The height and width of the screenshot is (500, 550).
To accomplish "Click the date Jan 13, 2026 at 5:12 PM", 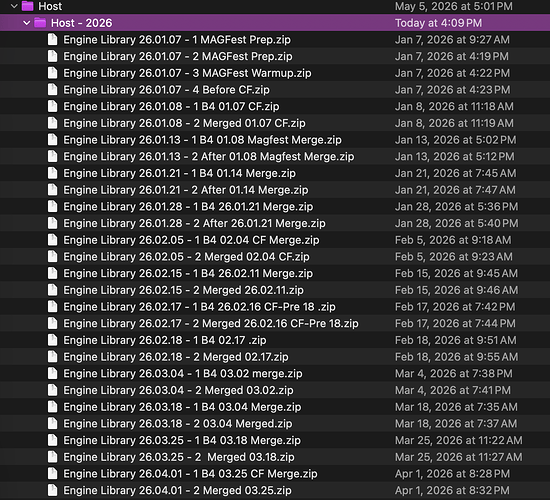I will (455, 156).
